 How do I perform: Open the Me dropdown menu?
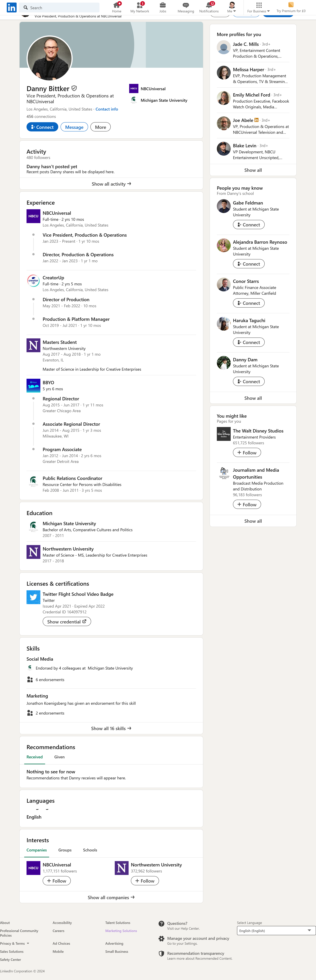click(232, 7)
